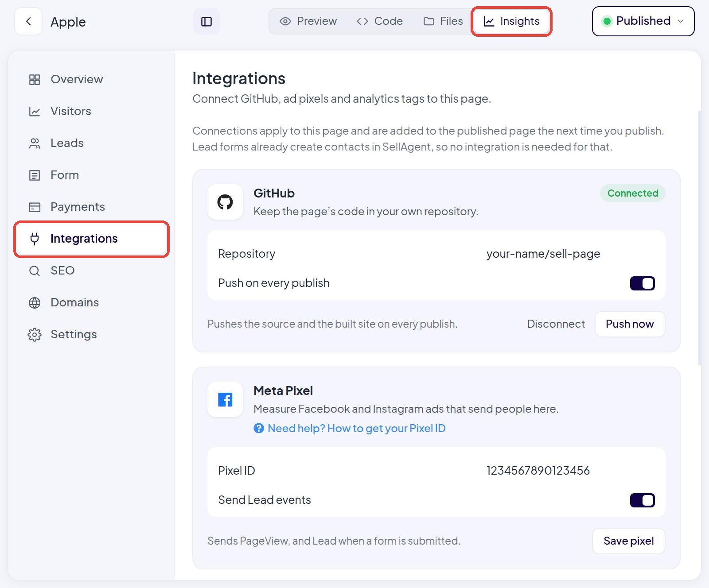Click the question mark help icon
The image size is (709, 588).
[259, 428]
